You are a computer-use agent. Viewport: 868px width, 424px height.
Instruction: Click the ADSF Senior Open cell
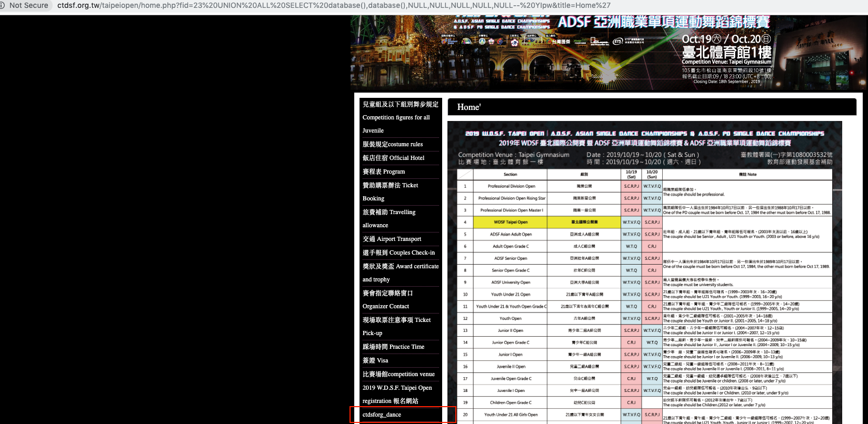[x=511, y=258]
